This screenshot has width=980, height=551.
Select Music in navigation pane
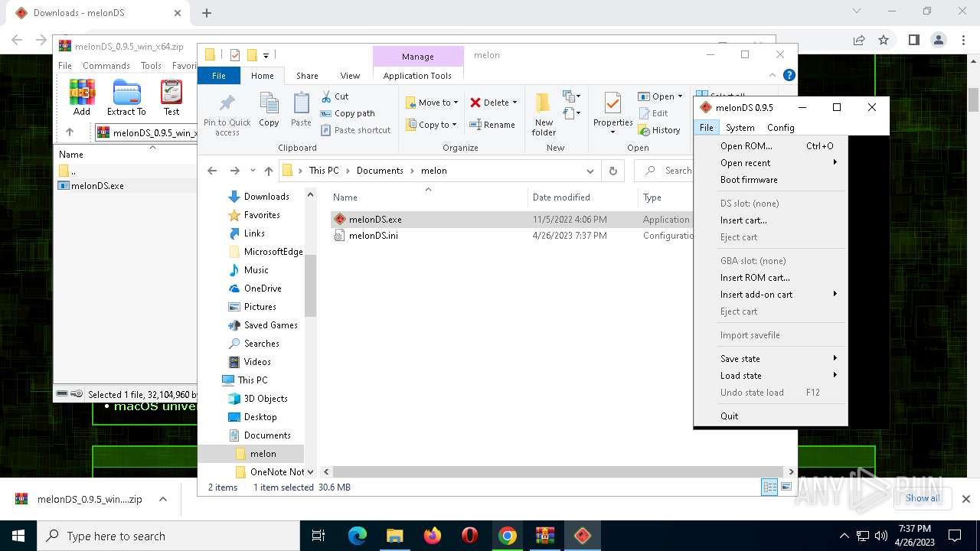[x=256, y=270]
